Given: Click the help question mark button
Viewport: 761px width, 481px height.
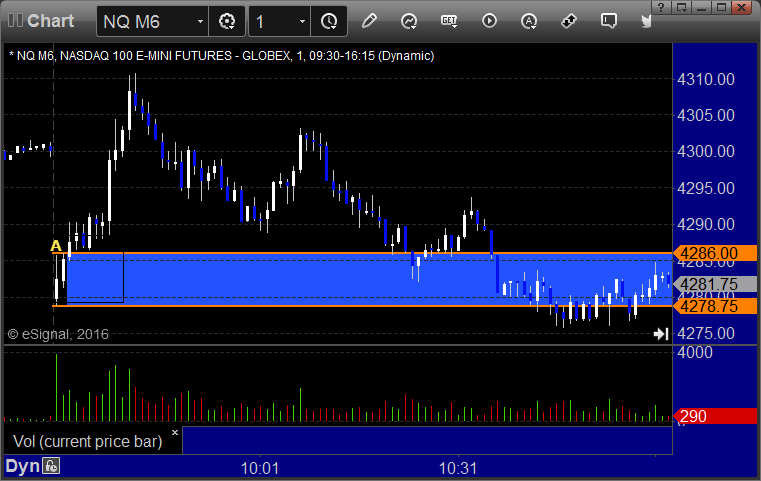Looking at the screenshot, I should coord(661,7).
